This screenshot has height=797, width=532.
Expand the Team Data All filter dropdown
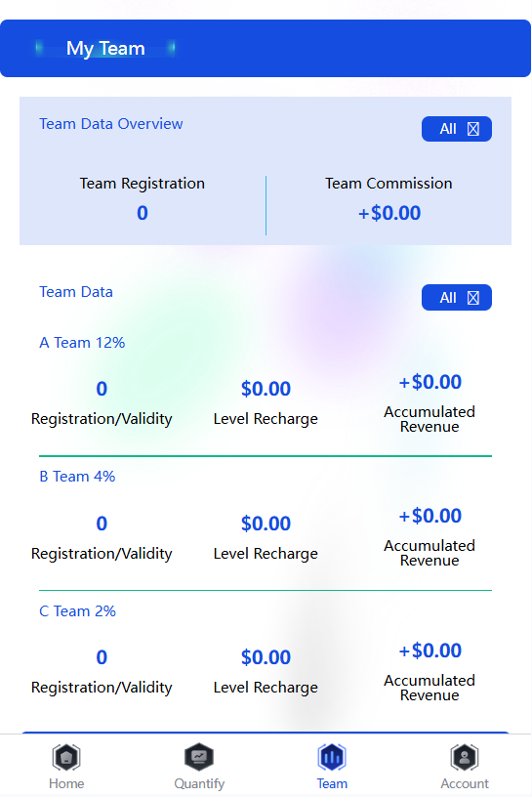pos(457,297)
